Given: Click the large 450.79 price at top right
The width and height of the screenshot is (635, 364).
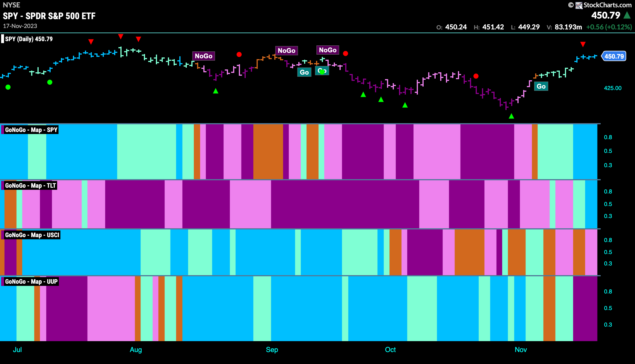Looking at the screenshot, I should pyautogui.click(x=606, y=15).
